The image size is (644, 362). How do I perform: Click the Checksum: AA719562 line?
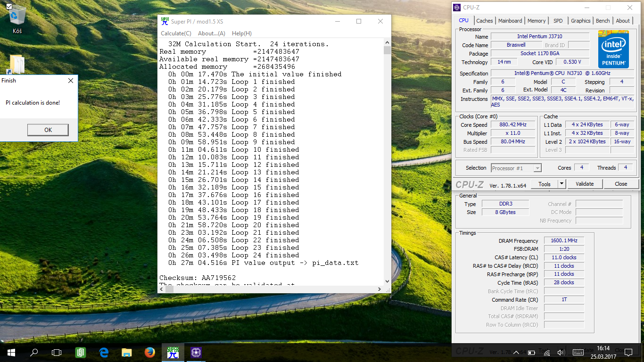[x=198, y=278]
